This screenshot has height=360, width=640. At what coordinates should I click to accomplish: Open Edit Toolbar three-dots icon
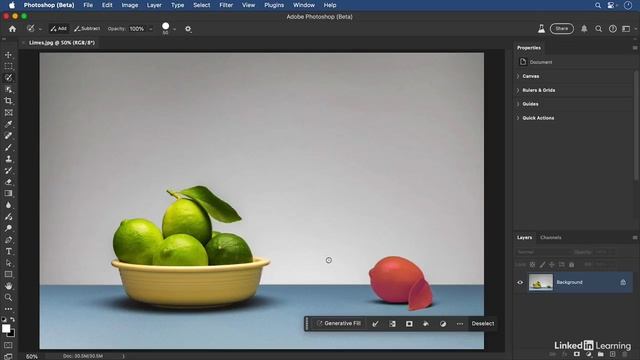click(x=8, y=309)
